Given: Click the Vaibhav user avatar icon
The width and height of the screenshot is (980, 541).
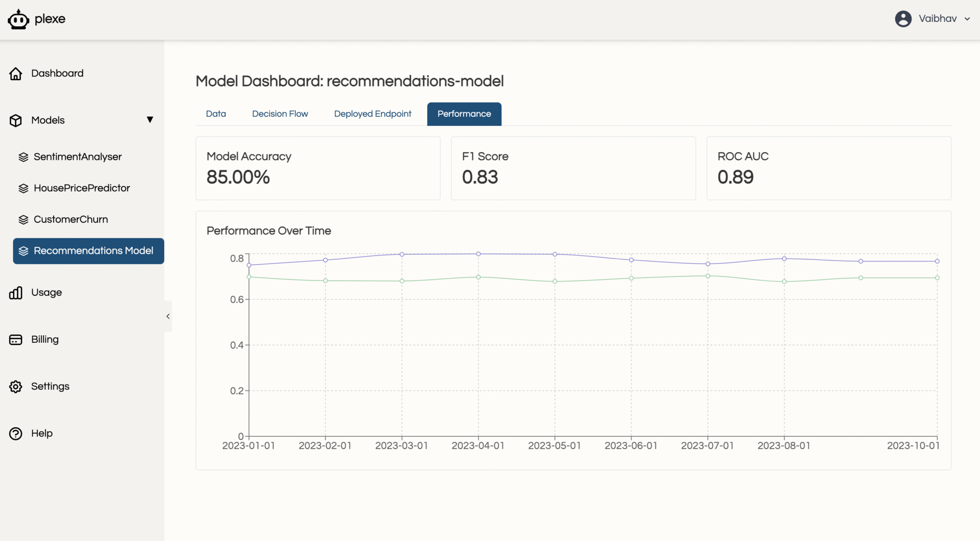Looking at the screenshot, I should [x=903, y=19].
